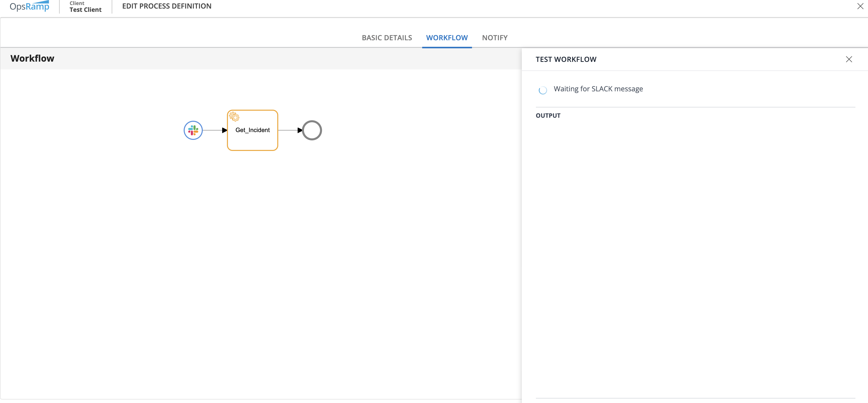
Task: Click the Test Client name
Action: [x=85, y=10]
